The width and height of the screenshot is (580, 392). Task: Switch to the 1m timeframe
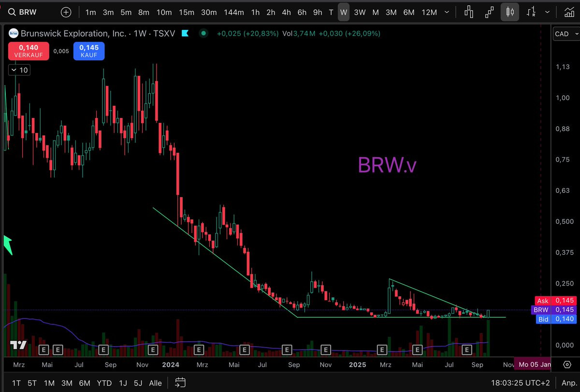pos(90,12)
